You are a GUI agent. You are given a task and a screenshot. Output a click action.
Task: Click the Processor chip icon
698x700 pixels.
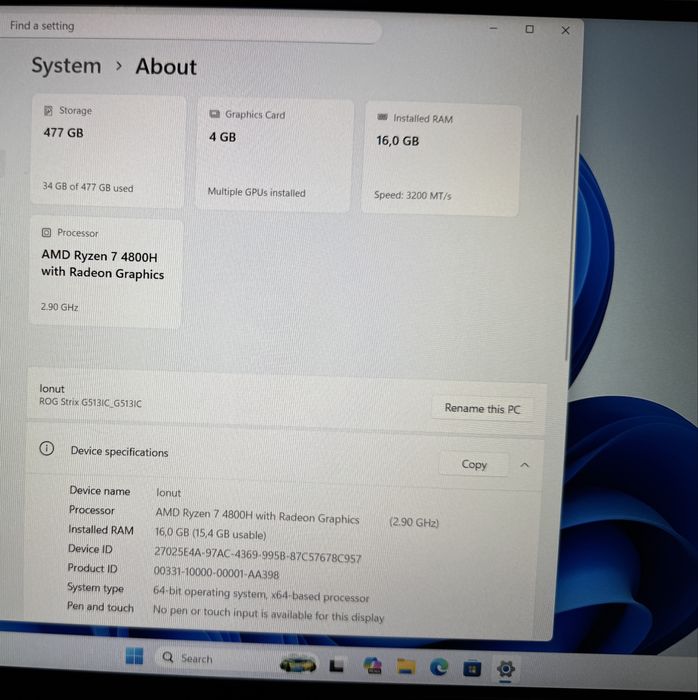coord(46,233)
